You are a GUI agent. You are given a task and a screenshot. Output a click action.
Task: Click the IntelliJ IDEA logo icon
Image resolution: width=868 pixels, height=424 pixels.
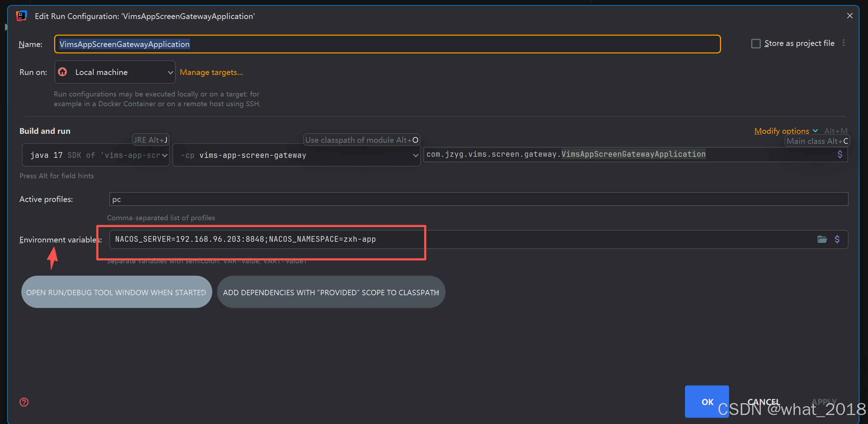[22, 16]
